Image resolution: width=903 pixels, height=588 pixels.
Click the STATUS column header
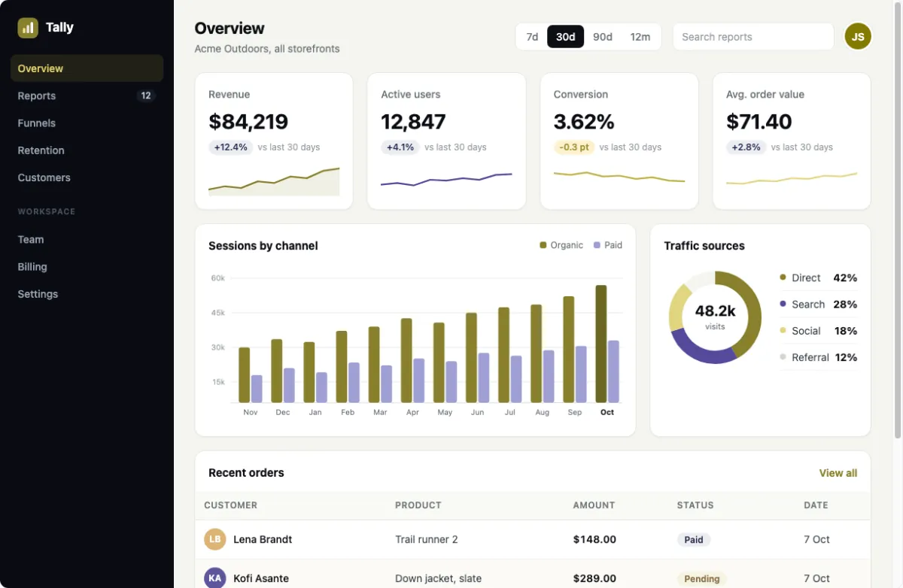pos(695,505)
